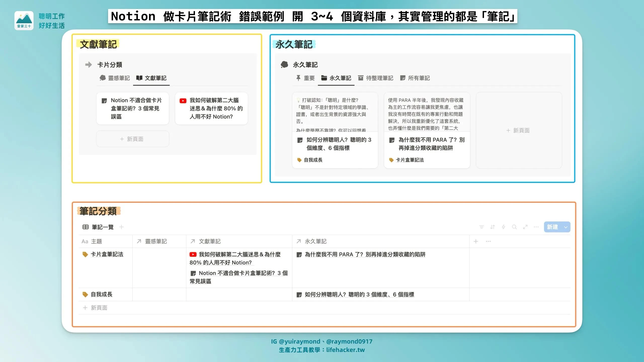Switch to the 靈感筆記 tab

[115, 78]
